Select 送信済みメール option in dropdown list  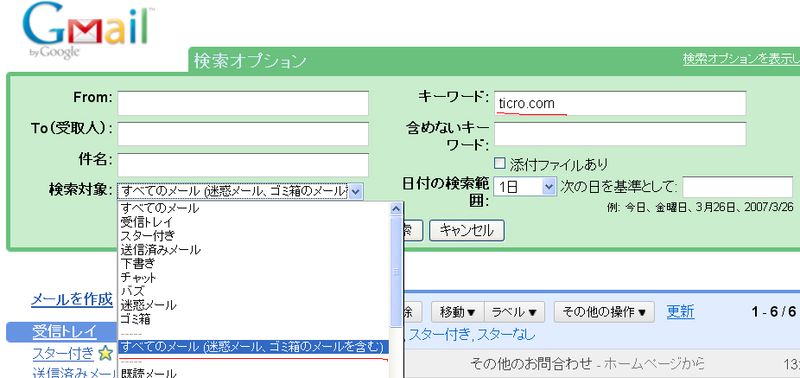(254, 250)
